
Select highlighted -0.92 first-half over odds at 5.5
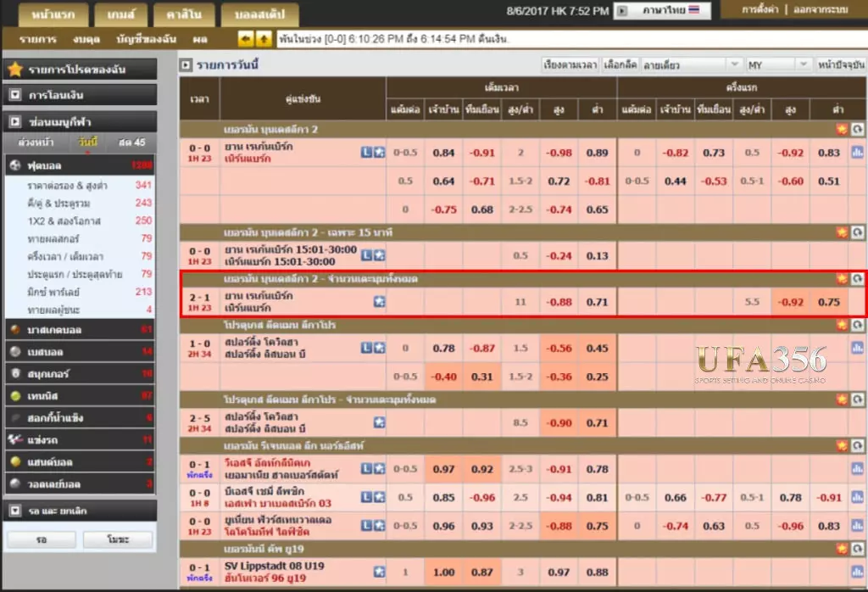pyautogui.click(x=791, y=301)
